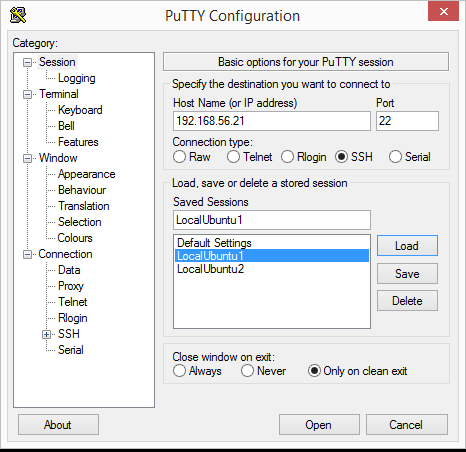Delete the selected saved session

[407, 301]
